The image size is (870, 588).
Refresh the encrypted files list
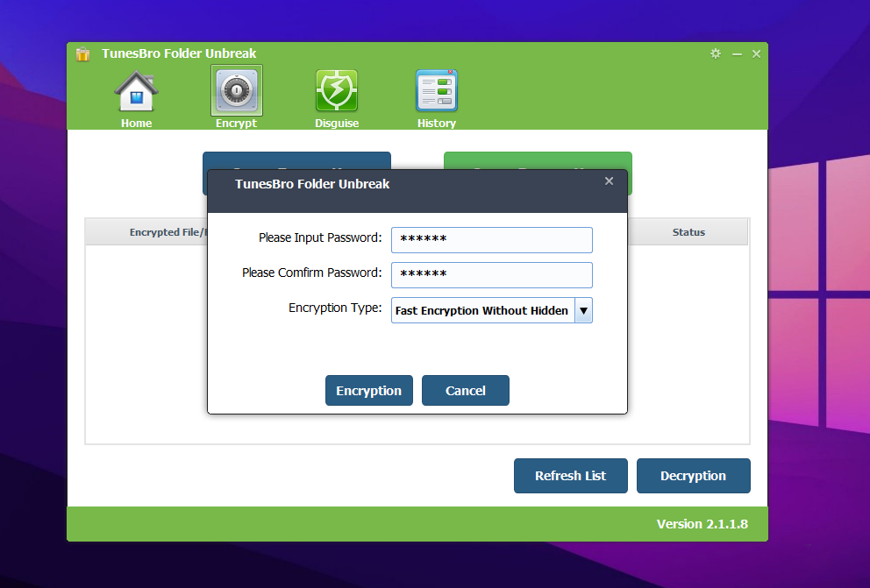tap(570, 475)
